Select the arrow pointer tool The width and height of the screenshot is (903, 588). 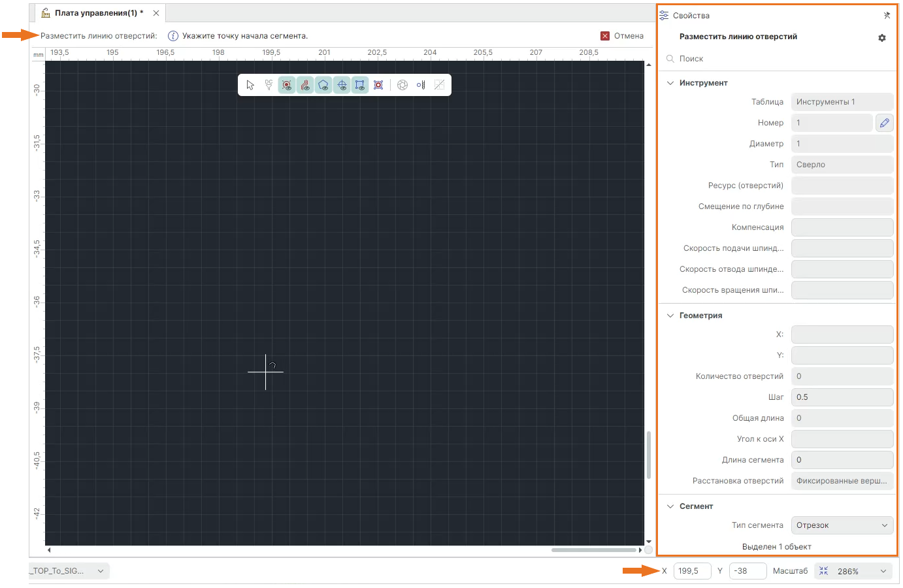coord(250,85)
